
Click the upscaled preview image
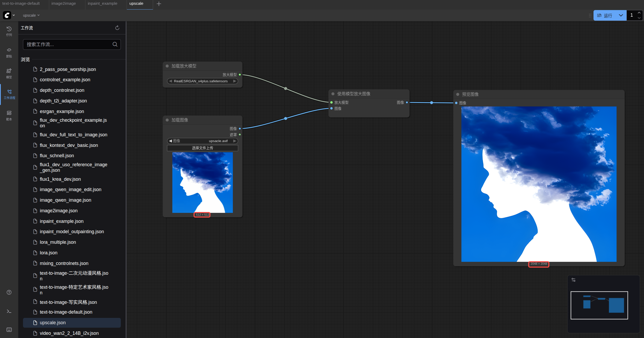(x=539, y=184)
